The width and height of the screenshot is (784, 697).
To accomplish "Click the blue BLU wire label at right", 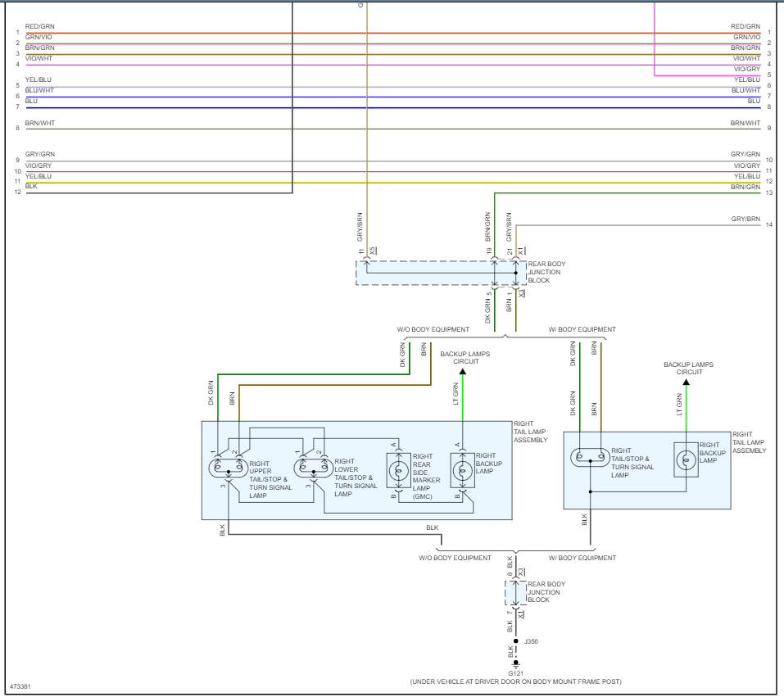I will tap(754, 101).
